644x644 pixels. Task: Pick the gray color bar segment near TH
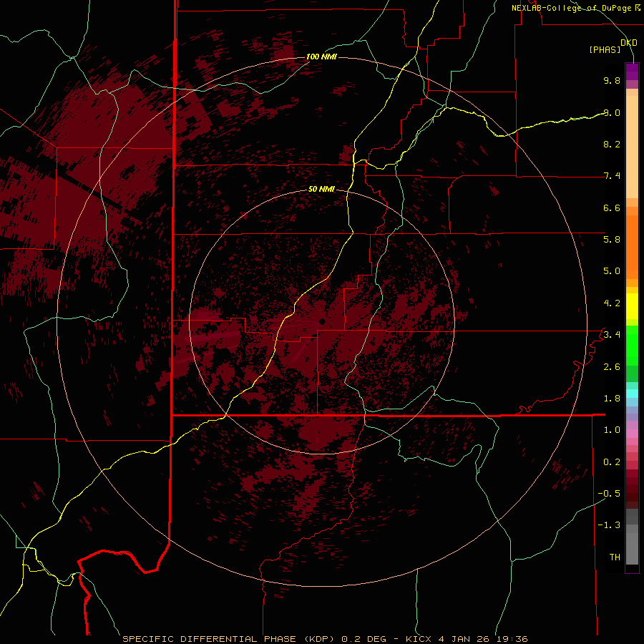click(632, 548)
